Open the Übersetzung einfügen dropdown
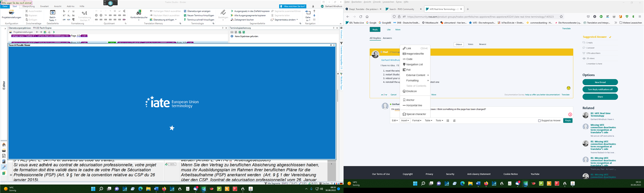644x193 pixels. pos(163,20)
